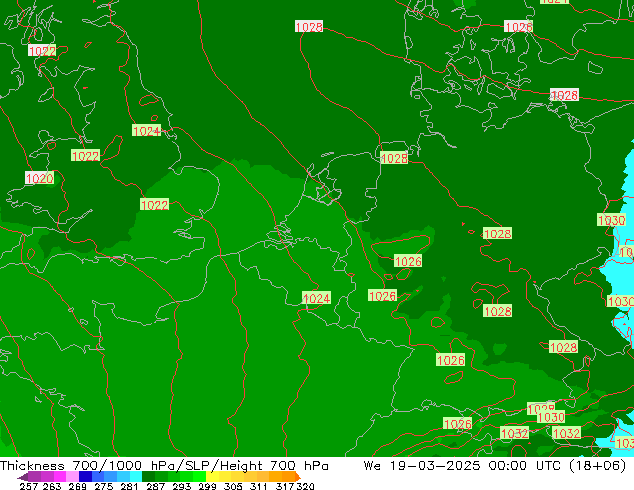This screenshot has height=490, width=634.
Task: Pick the dark blue swatch in the color legend
Action: 85,476
